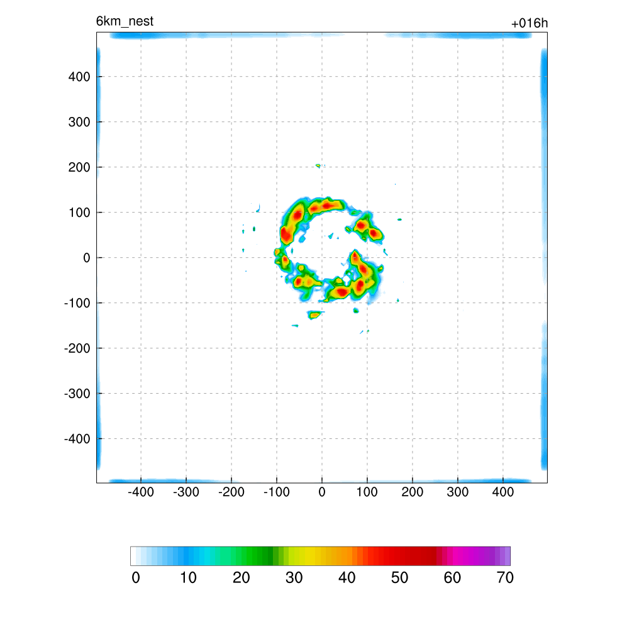Image resolution: width=644 pixels, height=644 pixels.
Task: Click the colorbar label "60"
Action: [x=452, y=578]
